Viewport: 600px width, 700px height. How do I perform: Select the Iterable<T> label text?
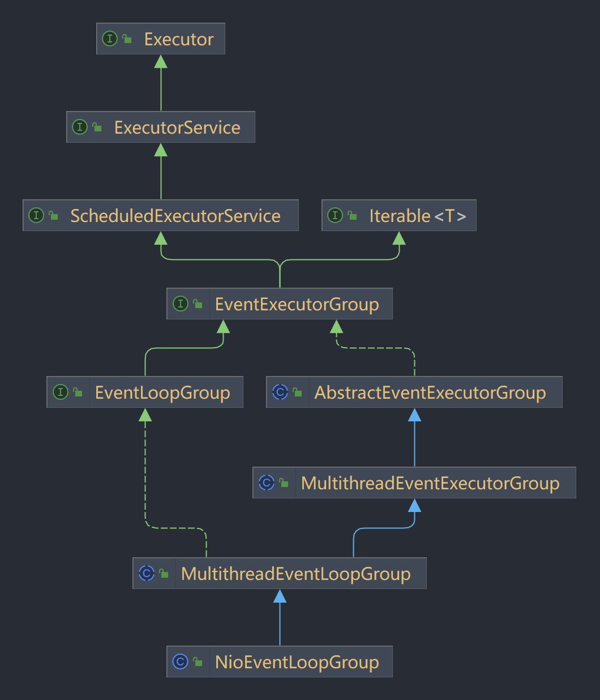click(x=418, y=216)
